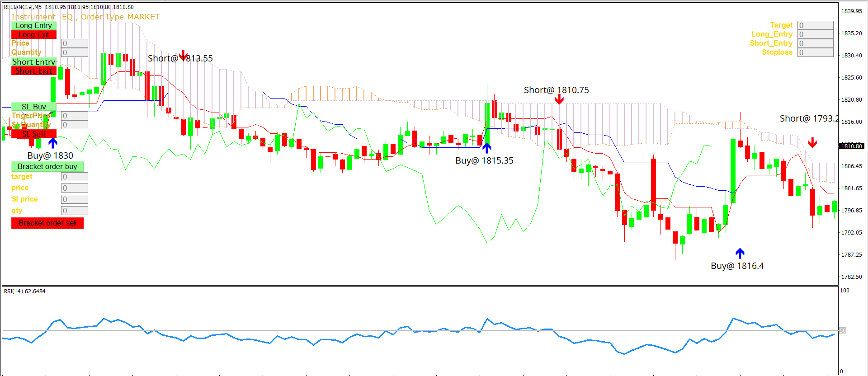868x376 pixels.
Task: Click the RSI(14) 62.6484 indicator label
Action: point(25,291)
